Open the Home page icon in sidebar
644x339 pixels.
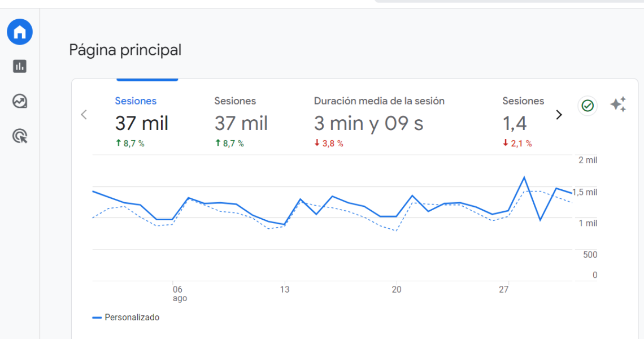[20, 32]
